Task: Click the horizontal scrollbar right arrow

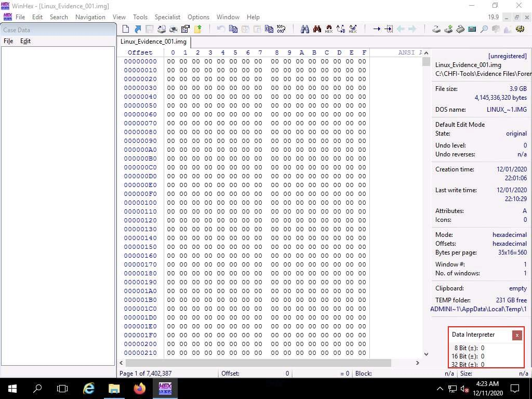Action: point(418,363)
